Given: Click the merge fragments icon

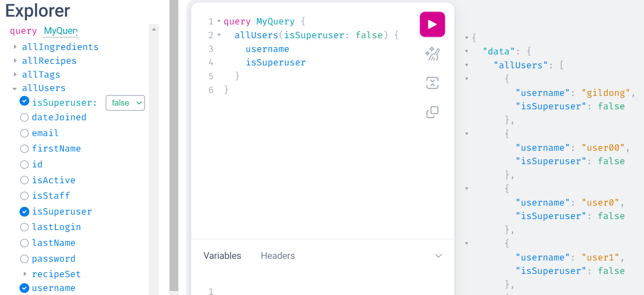Looking at the screenshot, I should 432,83.
